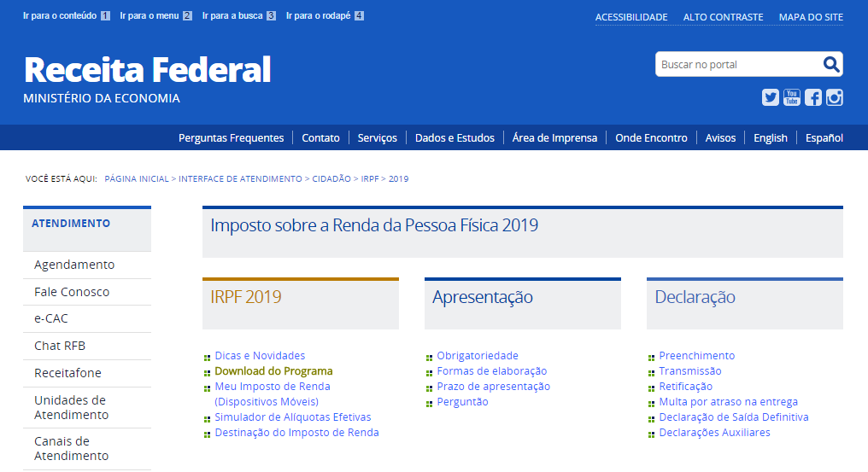The width and height of the screenshot is (868, 472).
Task: Open Declaração de Saída Definitiva link
Action: 734,417
